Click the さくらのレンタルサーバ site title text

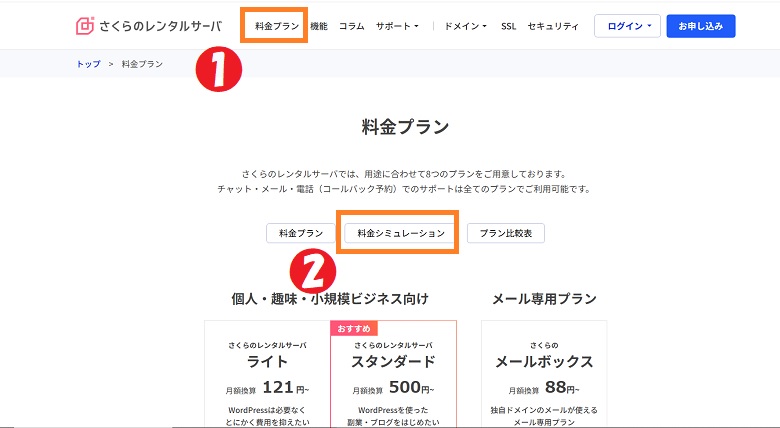pos(160,26)
